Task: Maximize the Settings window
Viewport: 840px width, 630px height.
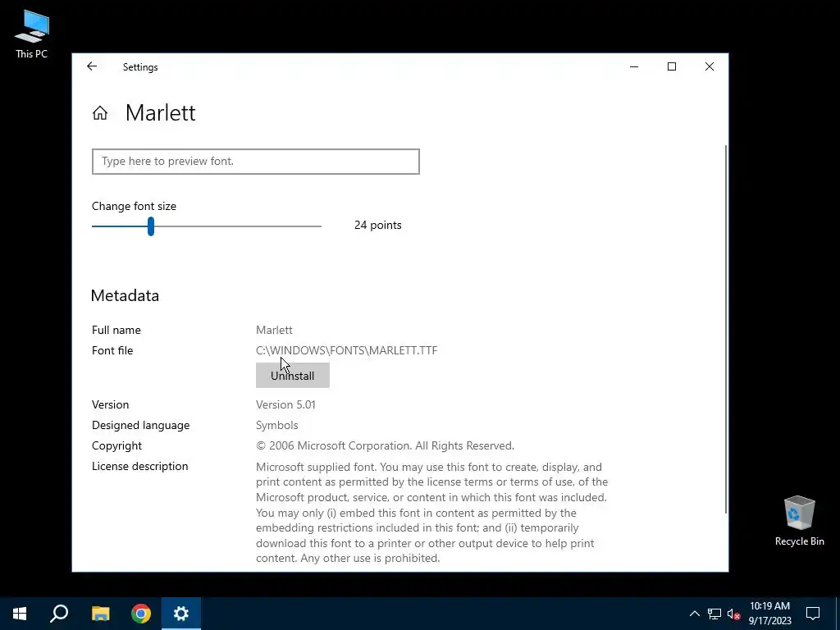Action: [x=672, y=66]
